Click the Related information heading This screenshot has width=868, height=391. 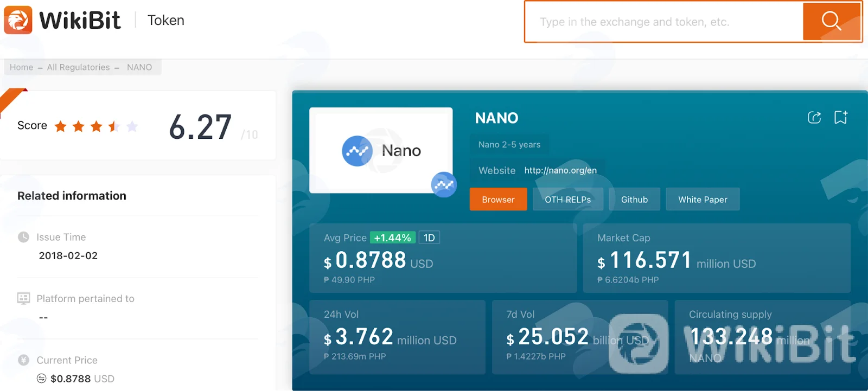click(72, 196)
